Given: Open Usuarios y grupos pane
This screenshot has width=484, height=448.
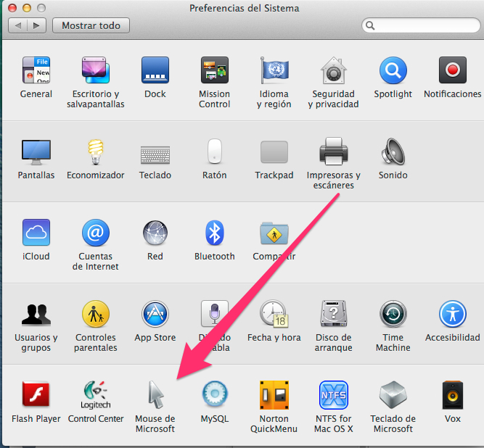Looking at the screenshot, I should click(x=36, y=314).
